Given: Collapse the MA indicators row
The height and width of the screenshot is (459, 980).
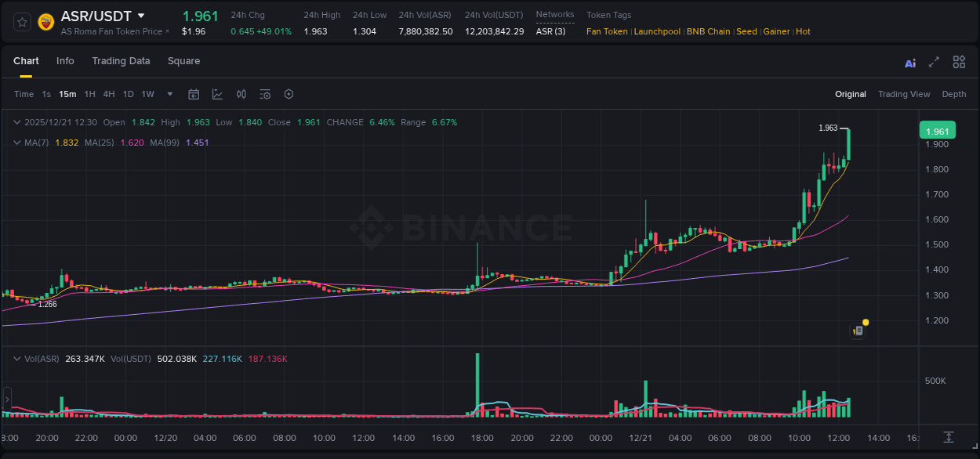Looking at the screenshot, I should coord(16,143).
